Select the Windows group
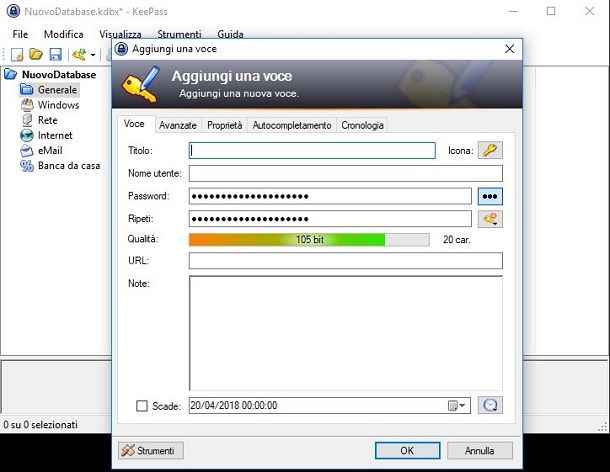610x472 pixels. click(58, 105)
